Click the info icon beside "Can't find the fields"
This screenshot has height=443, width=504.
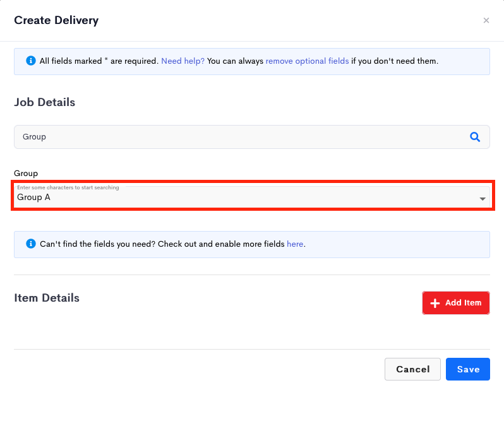click(31, 244)
